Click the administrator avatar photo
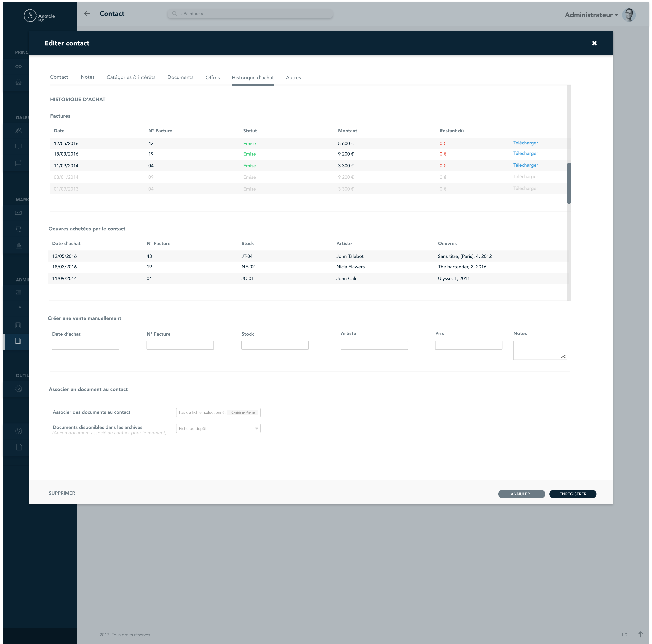The image size is (652, 644). point(629,15)
